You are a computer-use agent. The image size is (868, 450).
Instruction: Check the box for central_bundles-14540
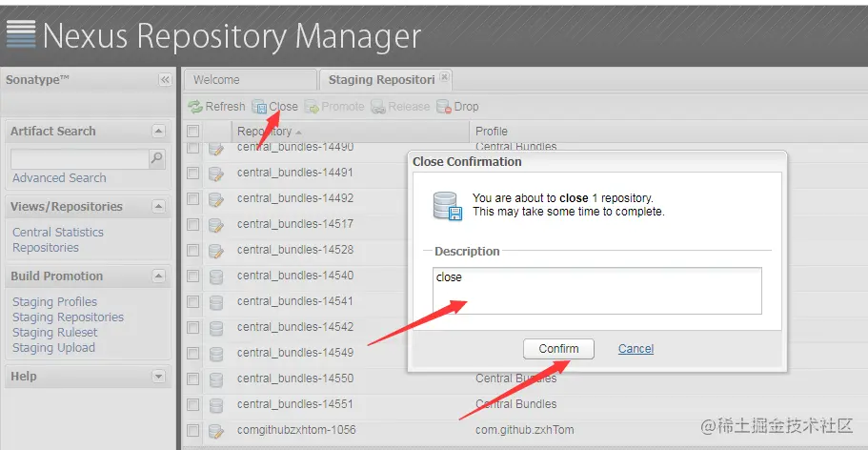click(192, 276)
